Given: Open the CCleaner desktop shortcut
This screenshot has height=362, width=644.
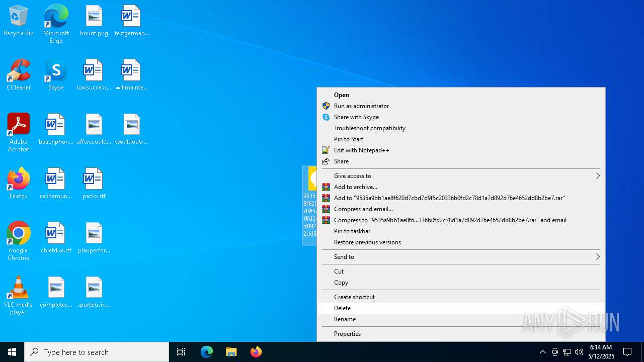Looking at the screenshot, I should (19, 75).
